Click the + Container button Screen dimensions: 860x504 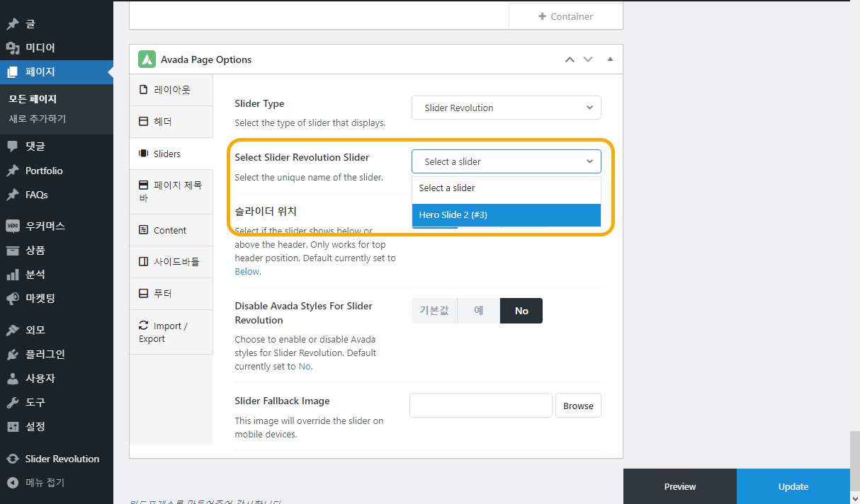point(566,16)
